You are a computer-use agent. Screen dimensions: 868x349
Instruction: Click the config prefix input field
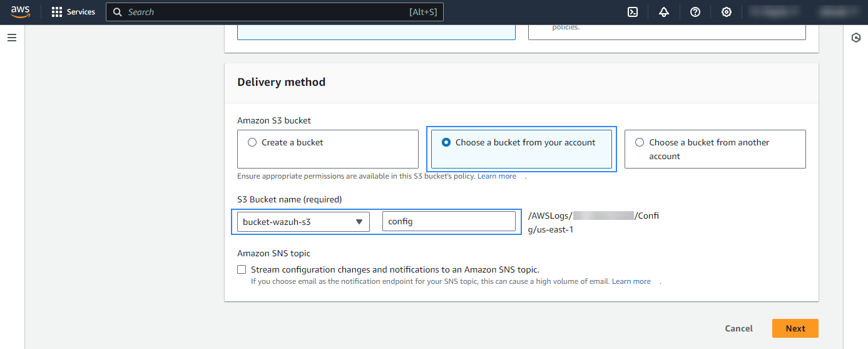[x=449, y=222]
